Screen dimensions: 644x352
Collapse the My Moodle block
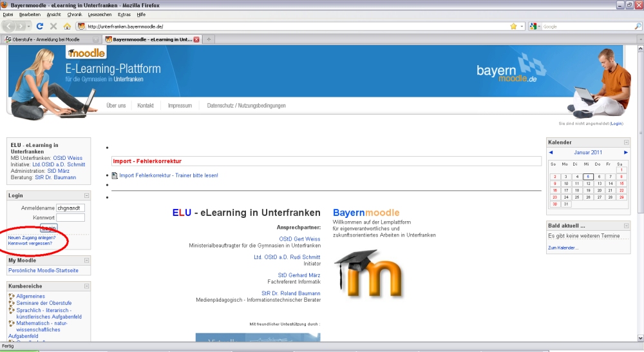click(x=87, y=260)
